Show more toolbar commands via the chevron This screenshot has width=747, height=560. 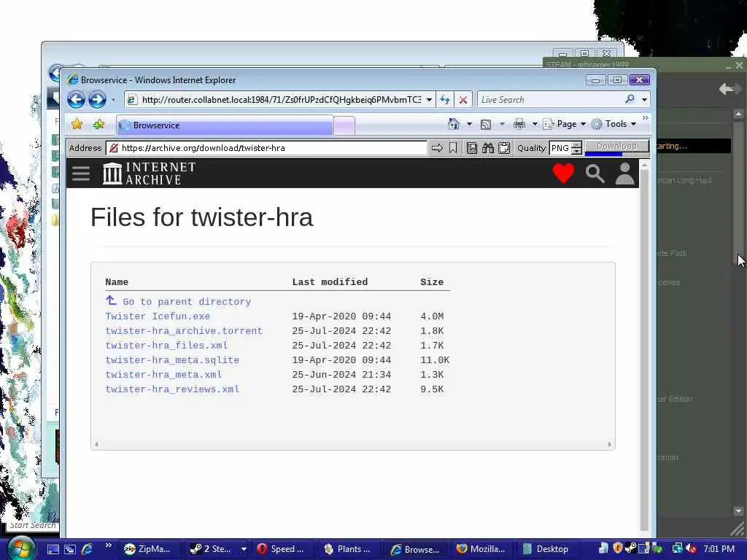tap(645, 118)
